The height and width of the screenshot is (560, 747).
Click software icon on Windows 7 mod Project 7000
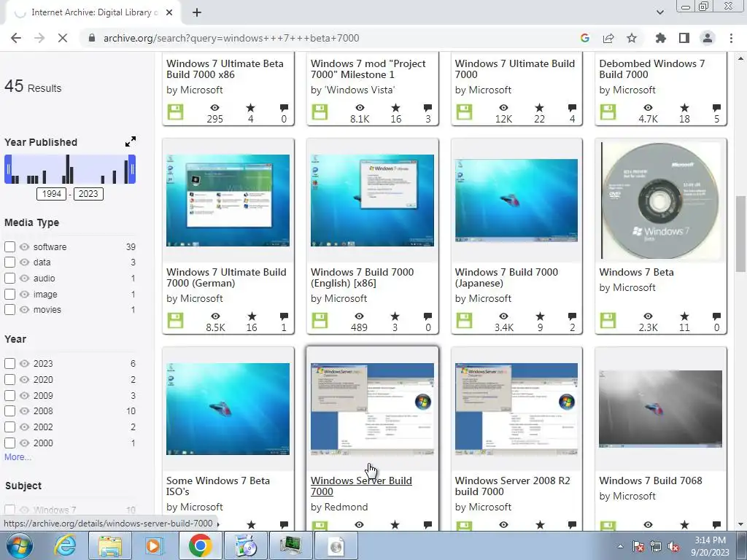pos(320,112)
